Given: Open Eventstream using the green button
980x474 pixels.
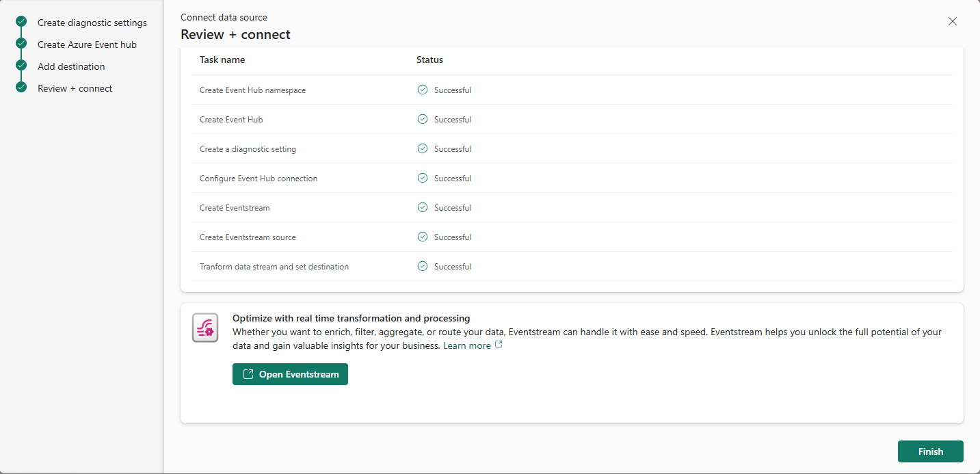Looking at the screenshot, I should [290, 374].
